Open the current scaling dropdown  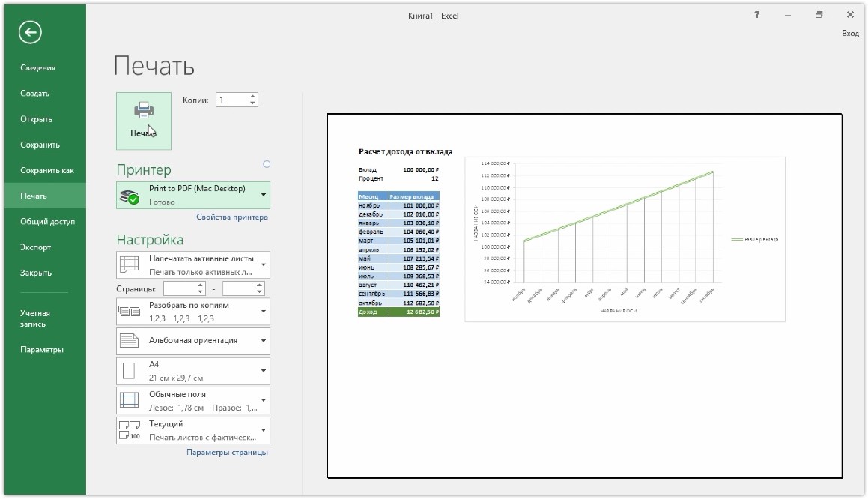[264, 430]
